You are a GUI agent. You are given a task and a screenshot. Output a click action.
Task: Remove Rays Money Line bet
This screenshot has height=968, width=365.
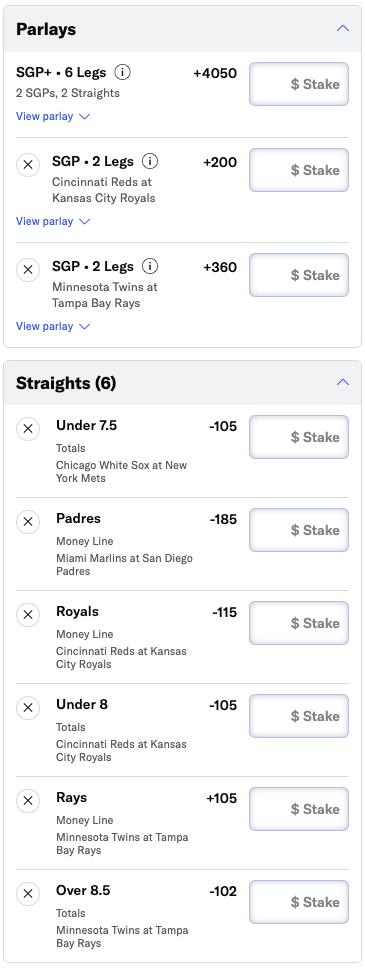28,801
